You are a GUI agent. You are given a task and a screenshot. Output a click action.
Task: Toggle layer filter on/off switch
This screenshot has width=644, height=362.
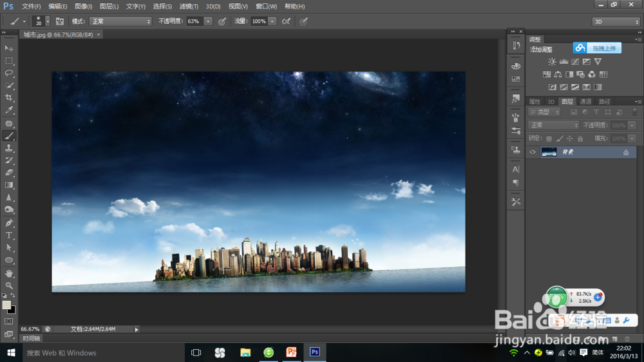[x=634, y=112]
